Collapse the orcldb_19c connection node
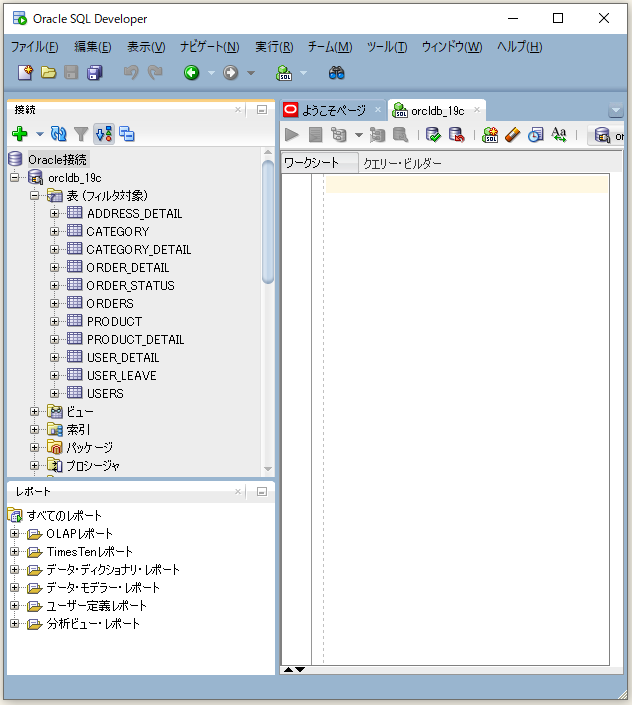 coord(15,178)
